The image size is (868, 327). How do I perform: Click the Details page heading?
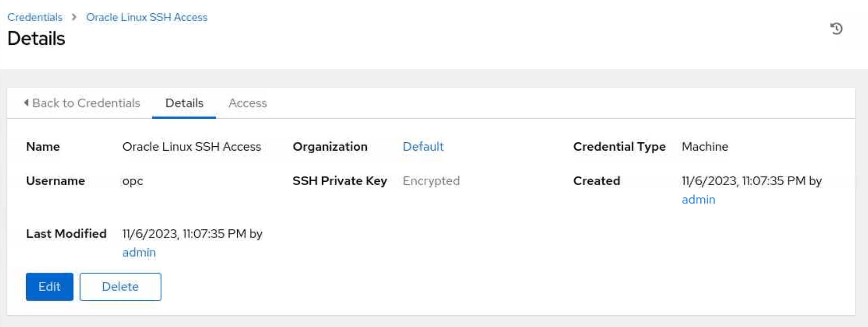point(36,38)
